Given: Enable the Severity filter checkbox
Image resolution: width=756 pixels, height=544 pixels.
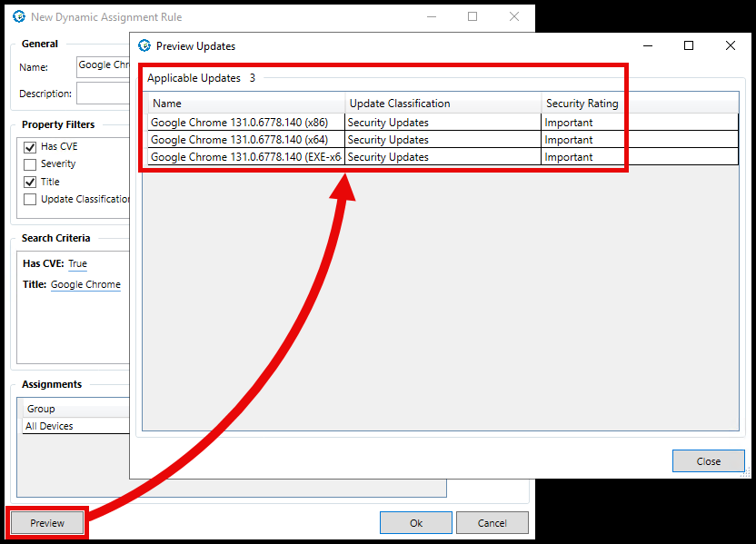Looking at the screenshot, I should 30,164.
